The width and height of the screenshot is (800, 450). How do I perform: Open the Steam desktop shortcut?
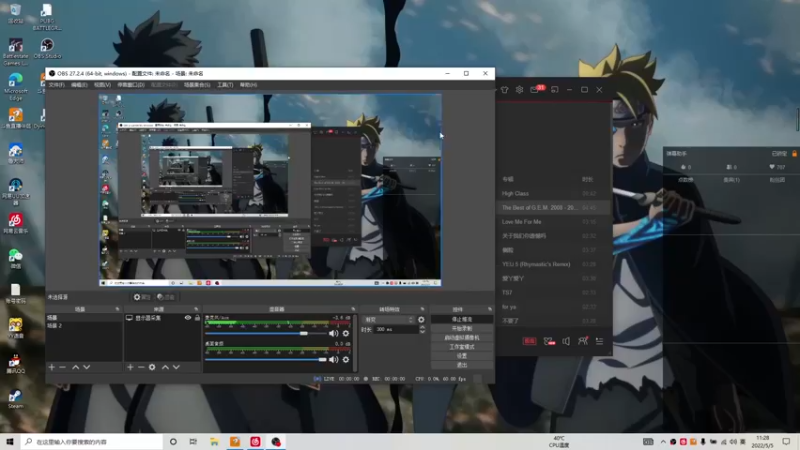pos(15,398)
